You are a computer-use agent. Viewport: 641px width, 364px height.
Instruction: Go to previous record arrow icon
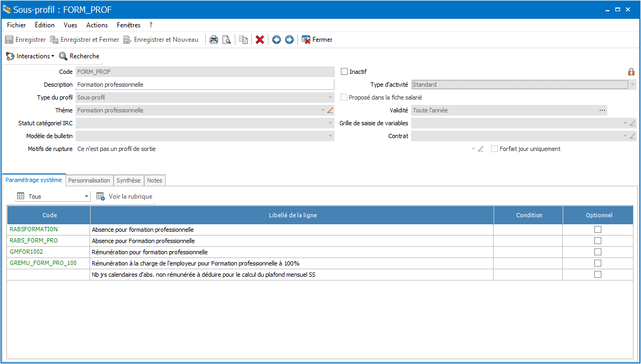[x=277, y=40]
